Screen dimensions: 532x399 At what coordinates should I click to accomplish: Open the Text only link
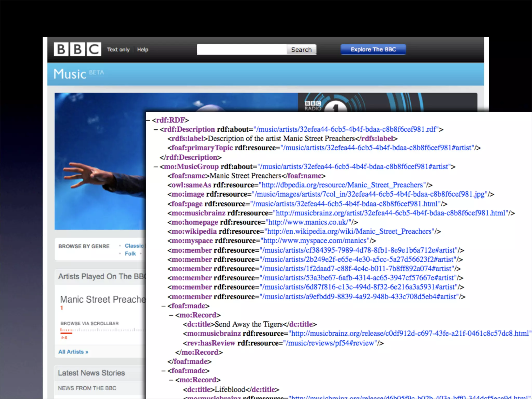coord(118,50)
